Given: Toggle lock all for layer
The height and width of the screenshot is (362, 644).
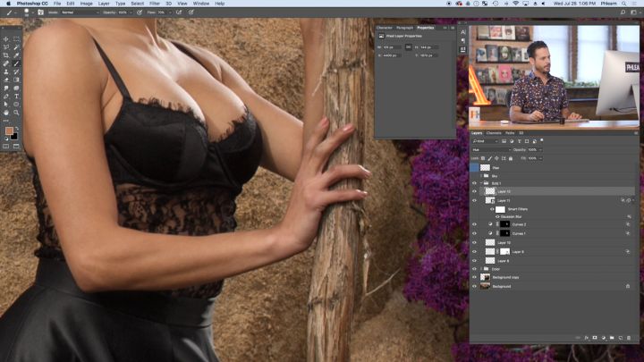Looking at the screenshot, I should point(511,158).
